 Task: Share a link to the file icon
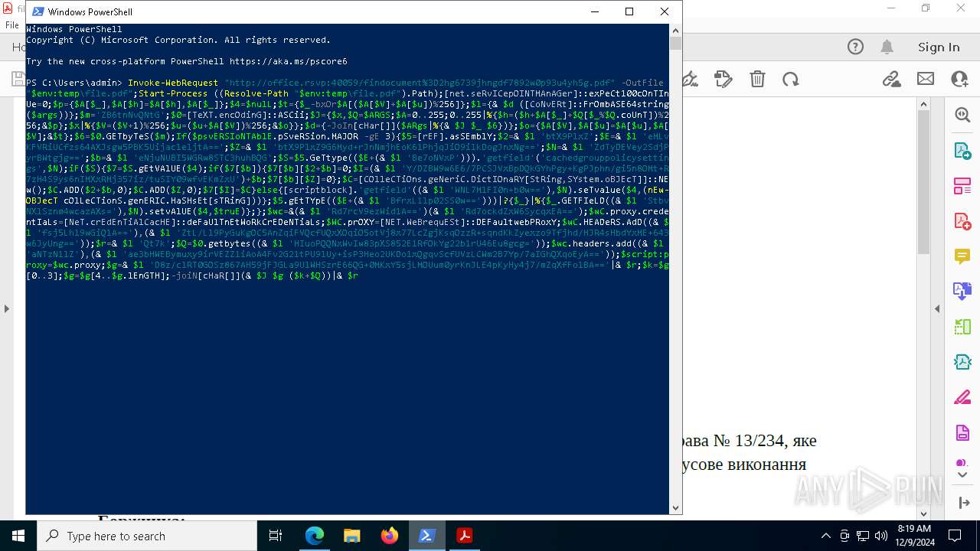(891, 79)
